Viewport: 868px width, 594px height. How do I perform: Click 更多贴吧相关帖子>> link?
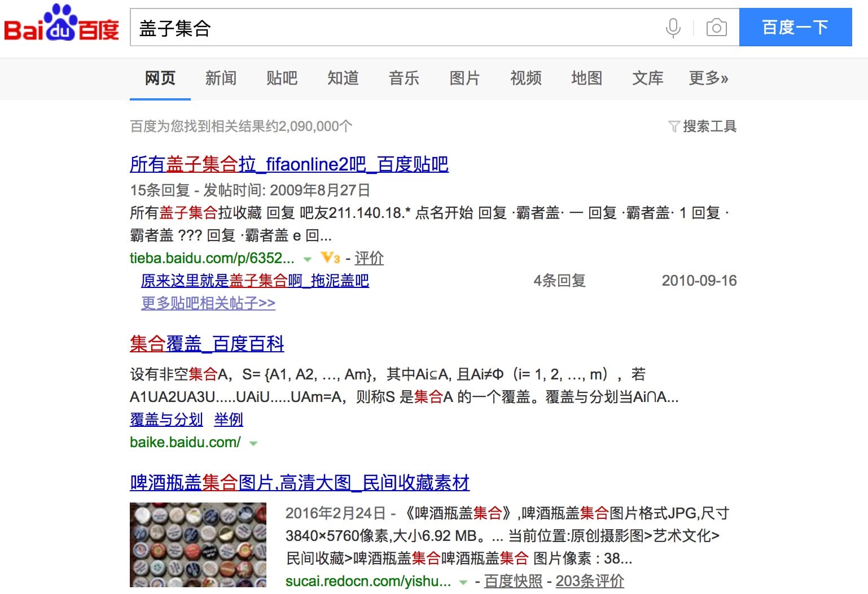[x=208, y=303]
